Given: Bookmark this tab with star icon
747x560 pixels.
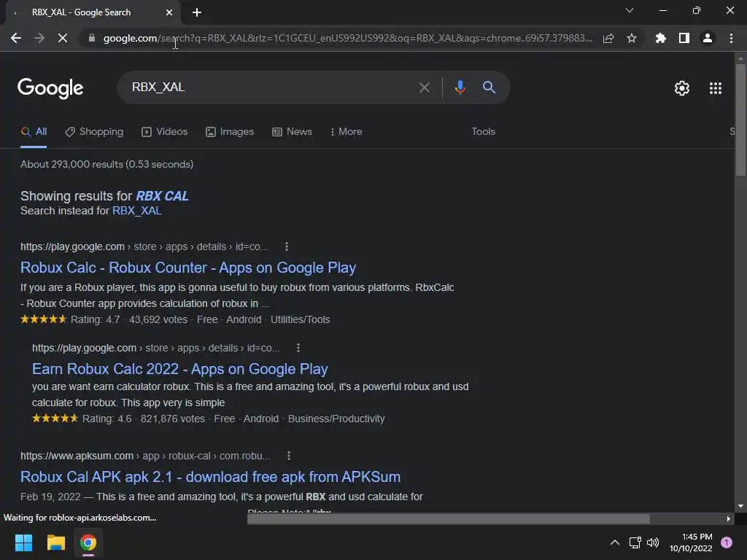Looking at the screenshot, I should pos(632,38).
